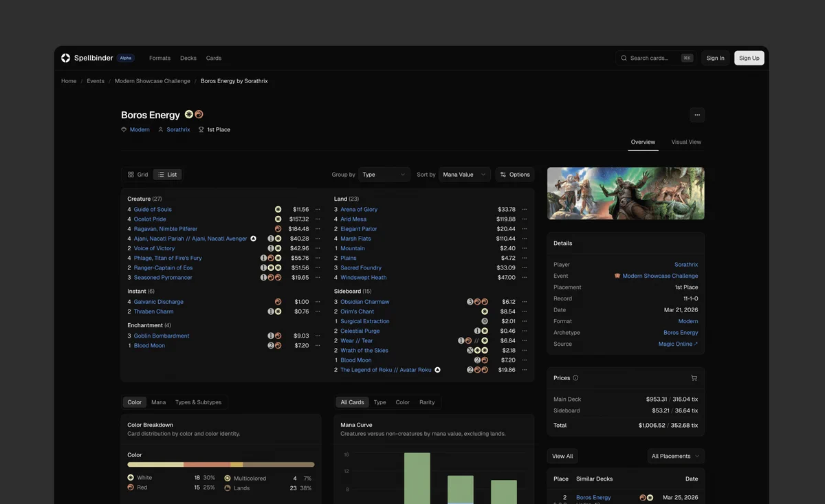Switch to the Overview tab
This screenshot has width=825, height=504.
point(643,142)
